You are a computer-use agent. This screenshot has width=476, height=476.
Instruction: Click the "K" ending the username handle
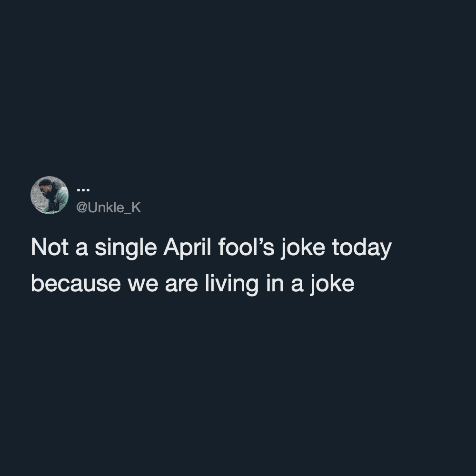(x=137, y=208)
